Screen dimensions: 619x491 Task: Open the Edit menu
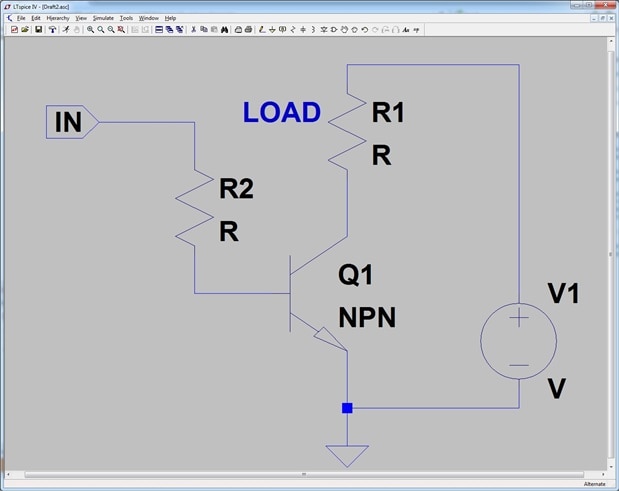36,18
